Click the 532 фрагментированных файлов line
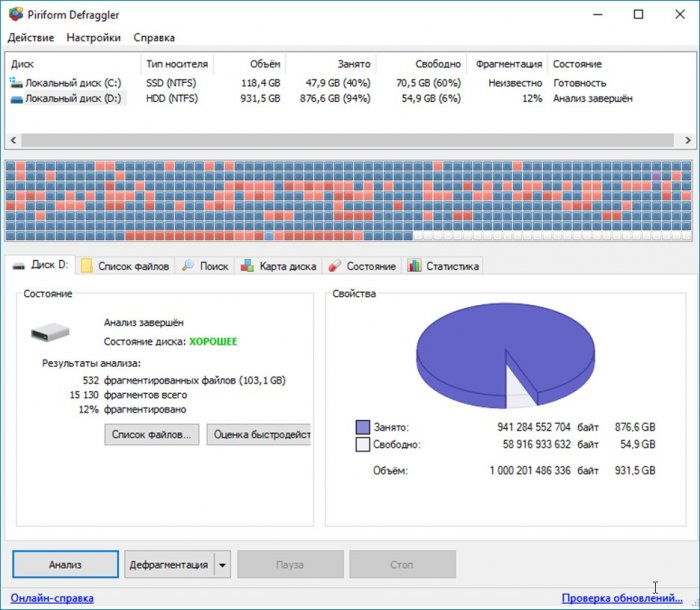 click(x=184, y=380)
